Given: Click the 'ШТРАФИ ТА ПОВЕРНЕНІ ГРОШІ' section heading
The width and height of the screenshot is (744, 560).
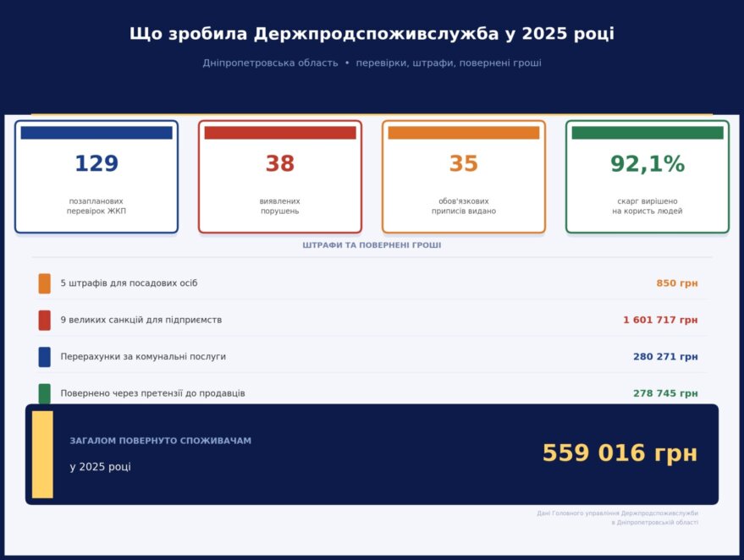Looking at the screenshot, I should click(x=372, y=245).
